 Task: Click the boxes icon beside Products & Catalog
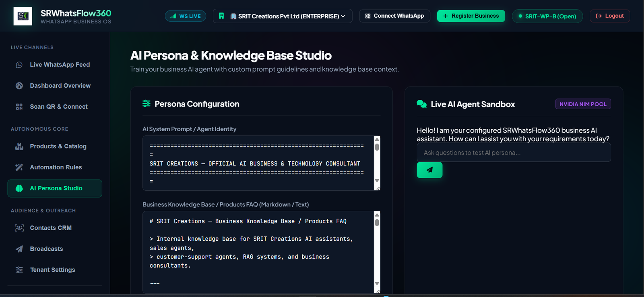coord(19,146)
